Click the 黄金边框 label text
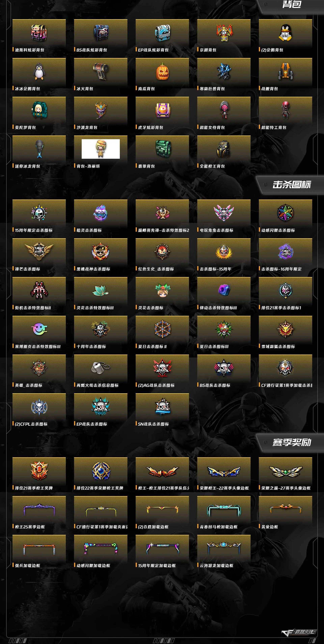324x644 pixels. coord(270,527)
